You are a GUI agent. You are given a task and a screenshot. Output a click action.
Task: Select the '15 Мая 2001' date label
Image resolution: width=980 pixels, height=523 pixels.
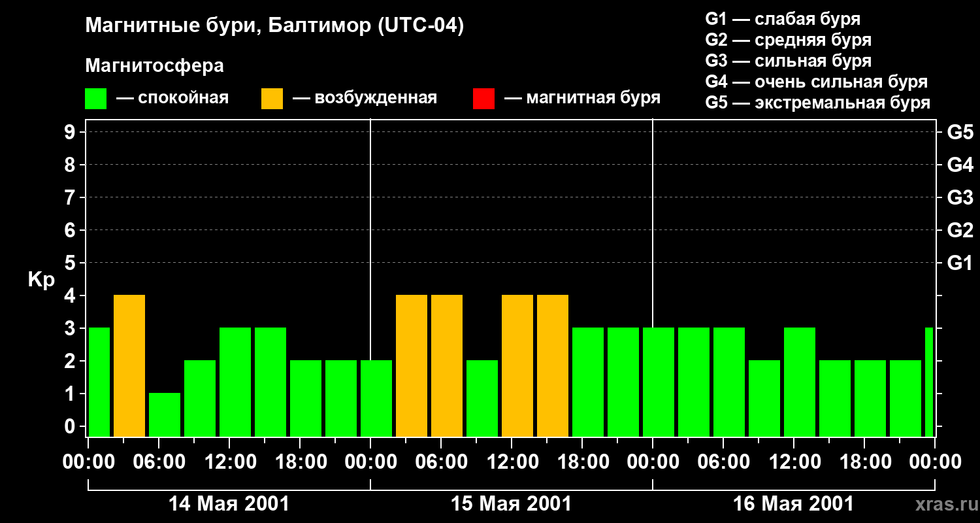511,504
